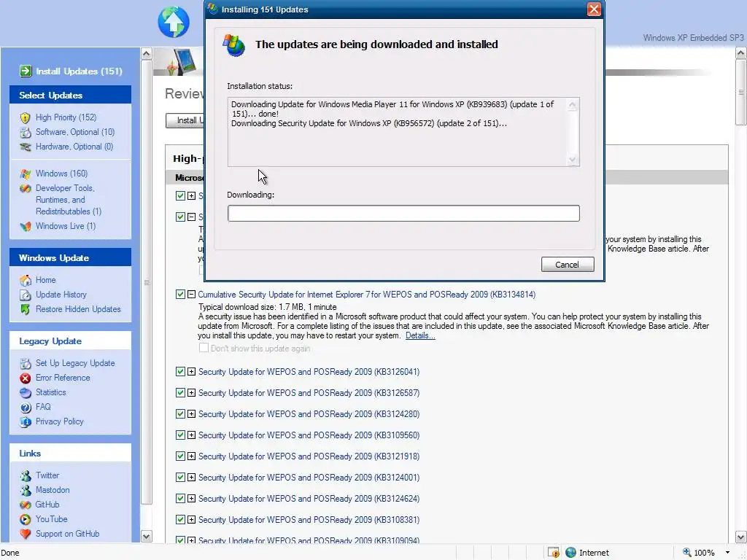This screenshot has width=747, height=560.
Task: Uncheck the KB3126587 security update
Action: click(180, 393)
